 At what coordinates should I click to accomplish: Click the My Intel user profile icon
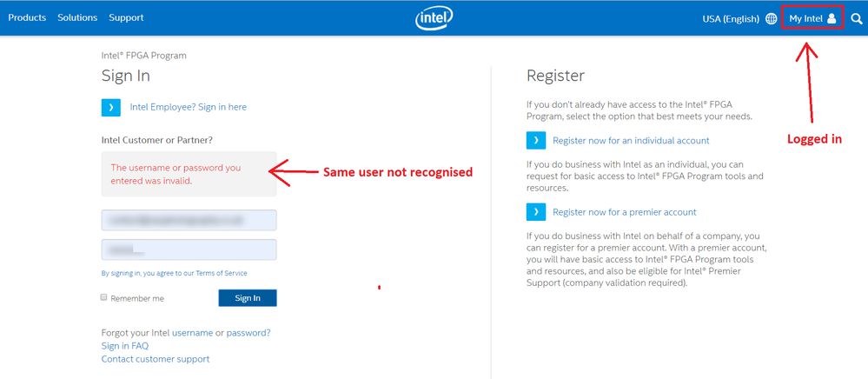click(x=832, y=18)
